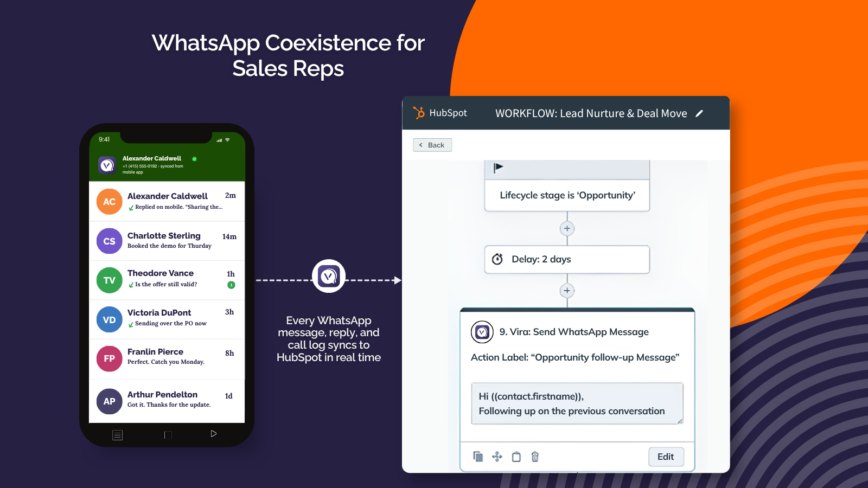
Task: Open Victoria DuPont conversation
Action: 167,319
